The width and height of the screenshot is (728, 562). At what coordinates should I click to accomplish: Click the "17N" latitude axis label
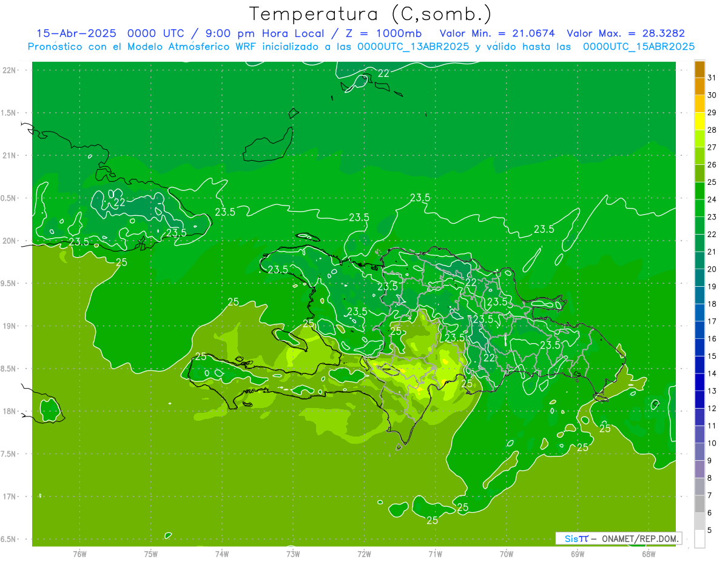tap(10, 497)
